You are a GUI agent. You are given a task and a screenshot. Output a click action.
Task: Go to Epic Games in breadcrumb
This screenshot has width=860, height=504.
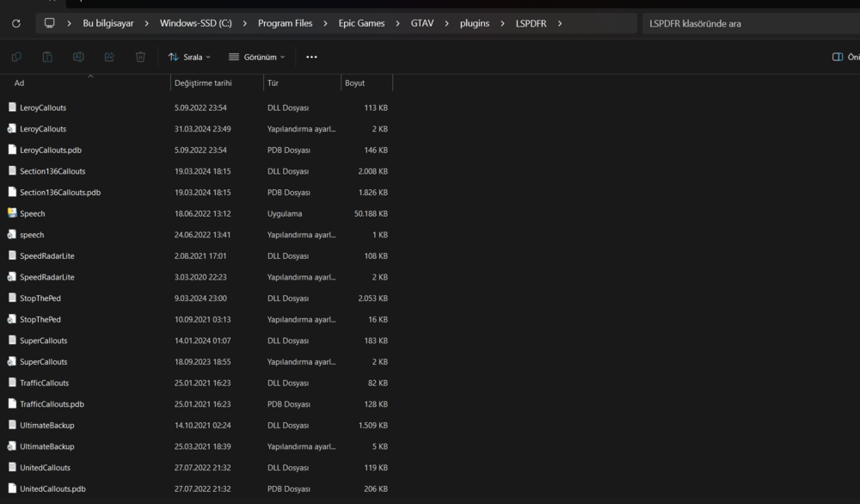pyautogui.click(x=361, y=23)
